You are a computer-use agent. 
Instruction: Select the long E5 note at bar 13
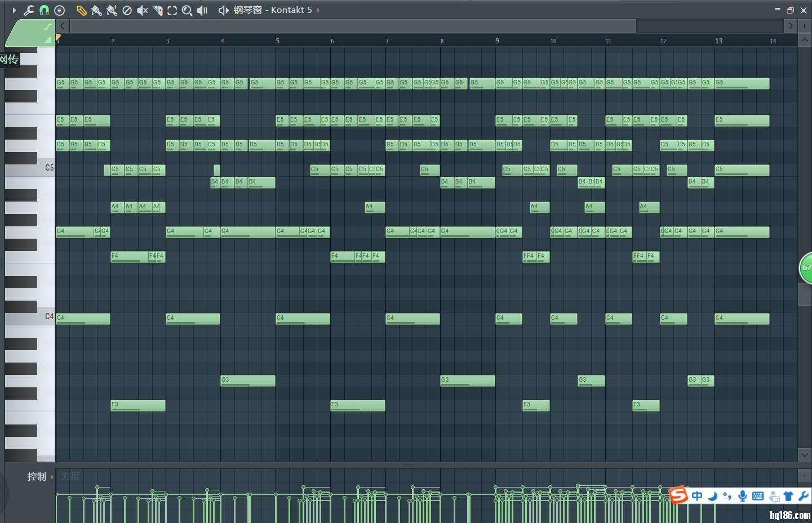(742, 120)
